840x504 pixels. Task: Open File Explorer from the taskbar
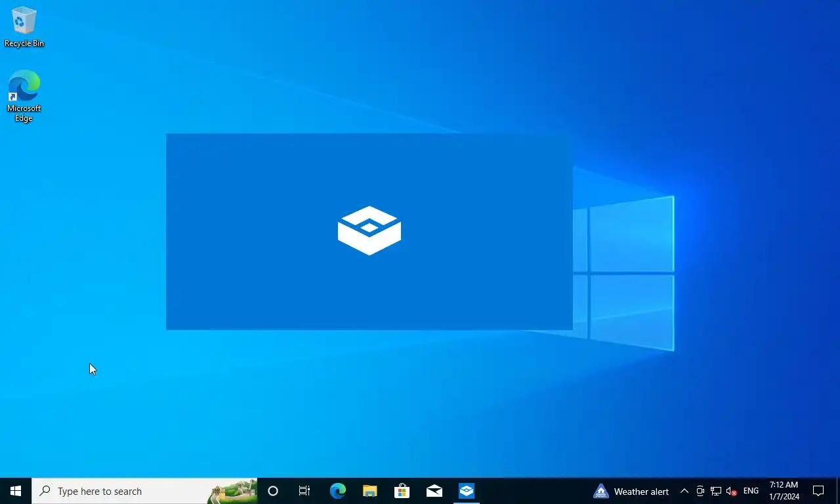[x=369, y=491]
